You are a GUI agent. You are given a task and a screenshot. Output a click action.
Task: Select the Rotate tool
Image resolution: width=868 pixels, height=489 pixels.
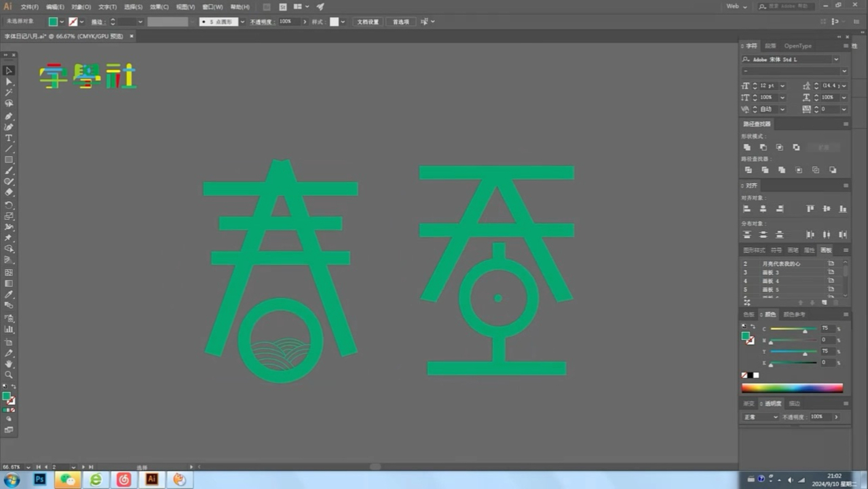[9, 205]
